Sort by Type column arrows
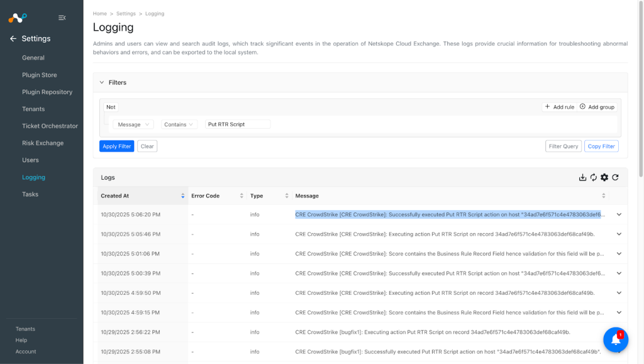The height and width of the screenshot is (364, 644). (287, 196)
